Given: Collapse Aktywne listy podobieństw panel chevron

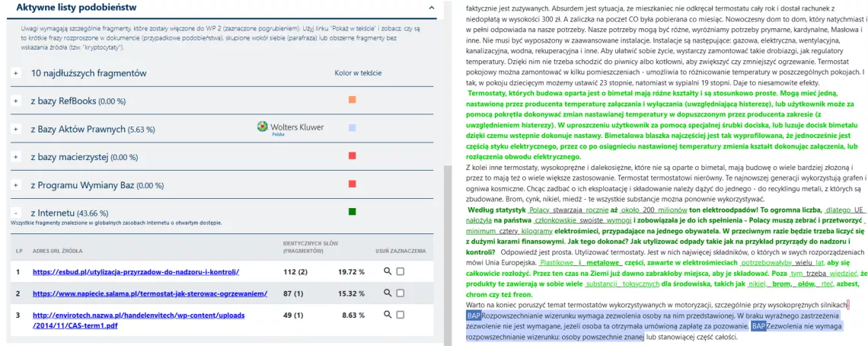Looking at the screenshot, I should tap(431, 8).
